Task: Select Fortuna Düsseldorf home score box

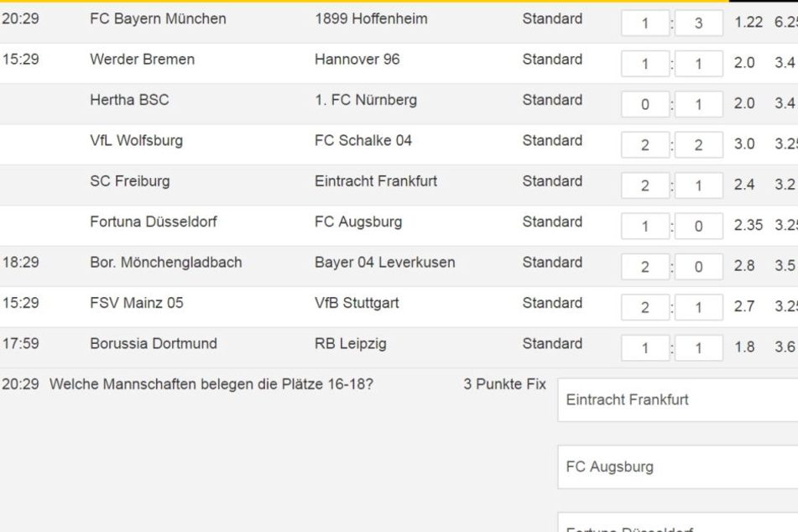Action: coord(645,226)
